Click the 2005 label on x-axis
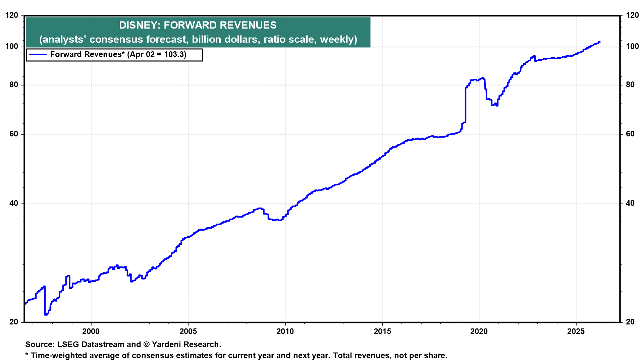 point(188,331)
